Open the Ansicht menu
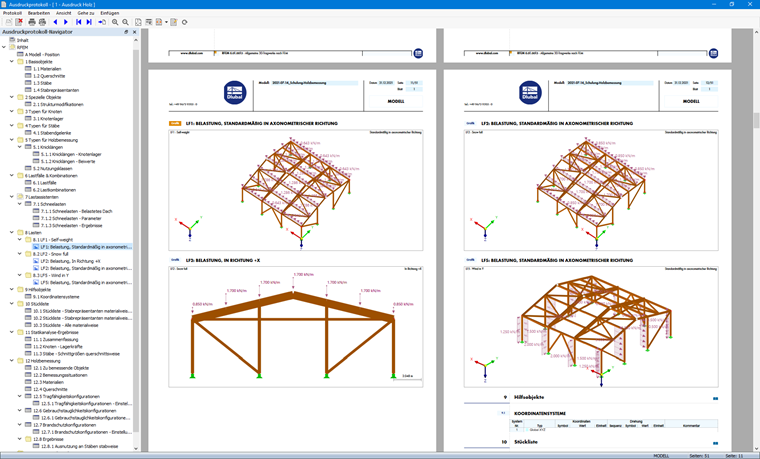This screenshot has width=760, height=459. pos(63,13)
